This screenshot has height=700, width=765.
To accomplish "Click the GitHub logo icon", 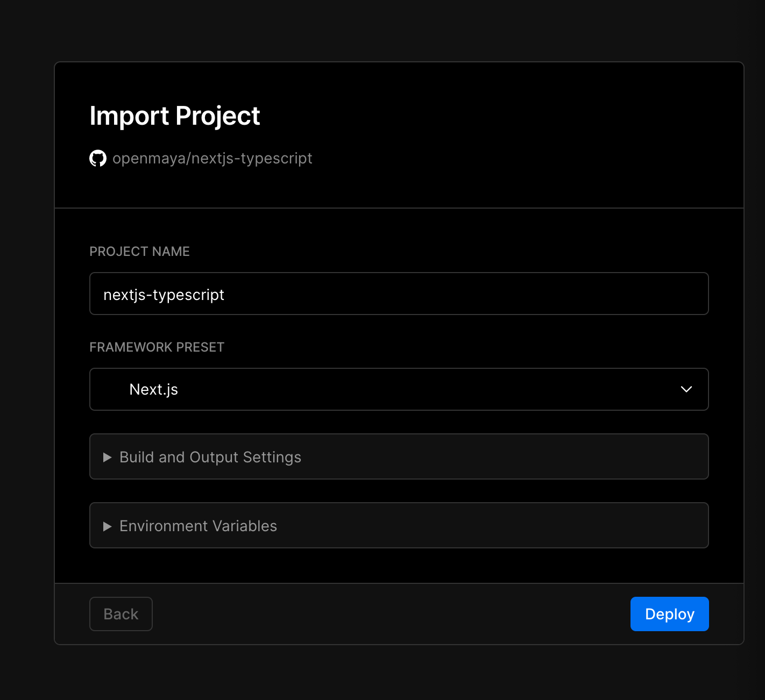I will coord(98,159).
